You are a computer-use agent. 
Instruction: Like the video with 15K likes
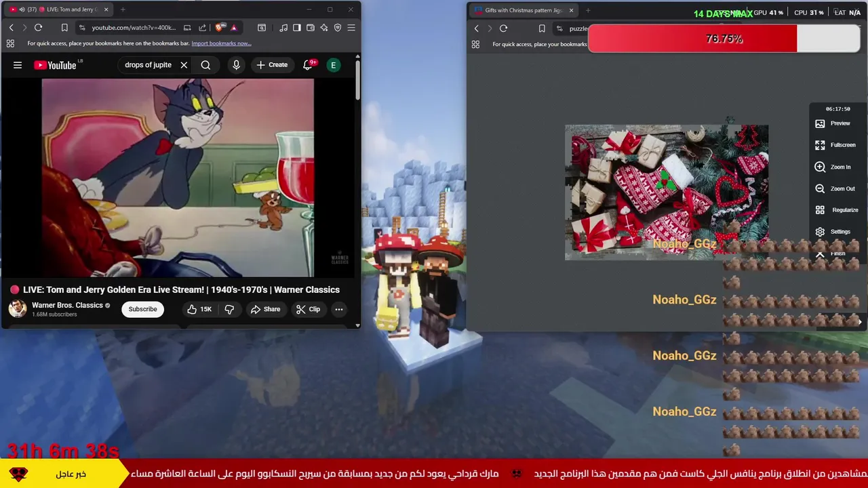tap(199, 309)
